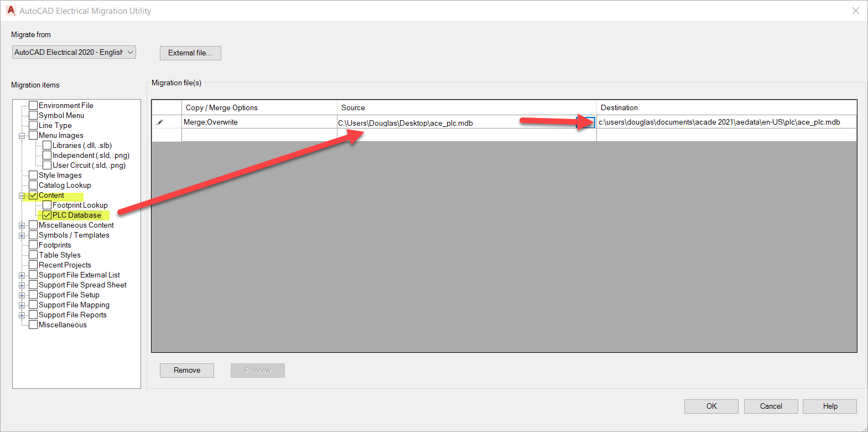Click the pencil edit icon on the migration row
The image size is (868, 432).
click(x=160, y=122)
